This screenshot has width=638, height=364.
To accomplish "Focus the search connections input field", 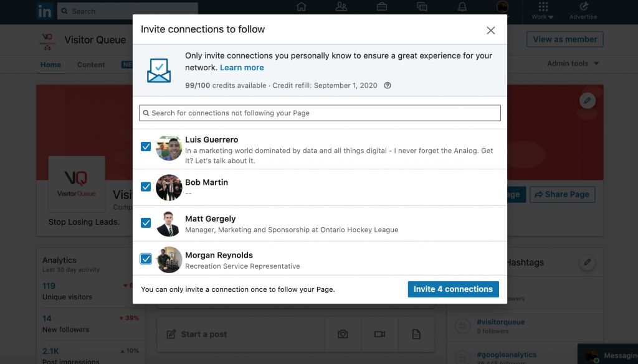I will (x=320, y=113).
